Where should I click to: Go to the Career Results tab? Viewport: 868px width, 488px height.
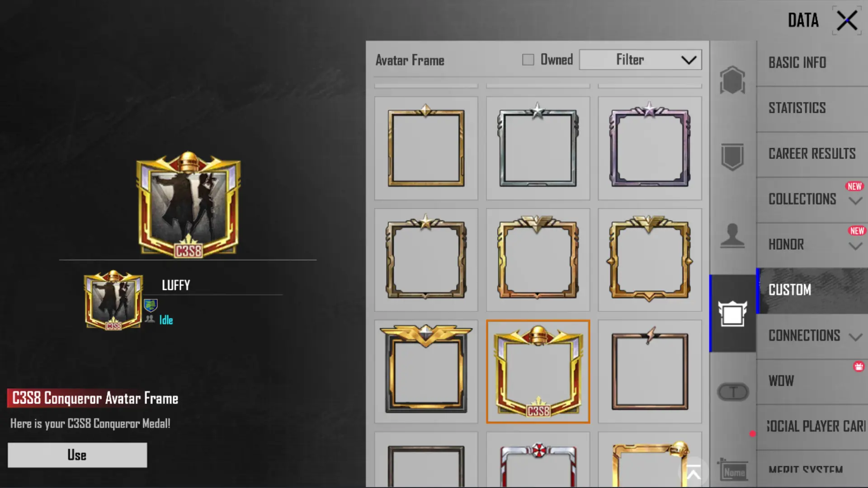[812, 154]
